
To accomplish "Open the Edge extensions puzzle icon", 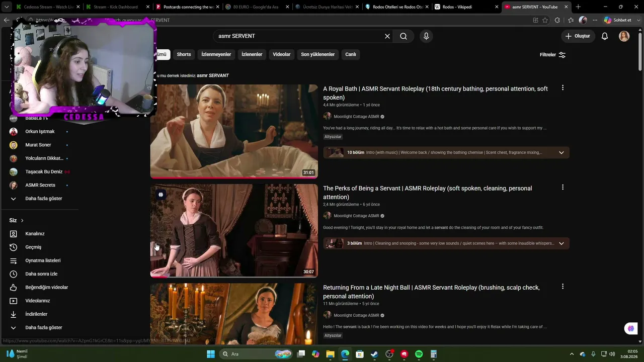I will click(557, 20).
